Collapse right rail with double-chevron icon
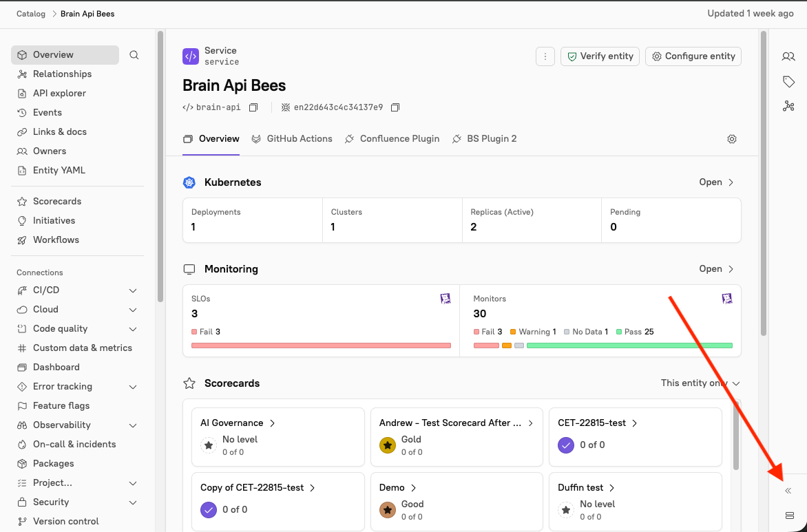Viewport: 807px width, 532px height. click(x=788, y=491)
